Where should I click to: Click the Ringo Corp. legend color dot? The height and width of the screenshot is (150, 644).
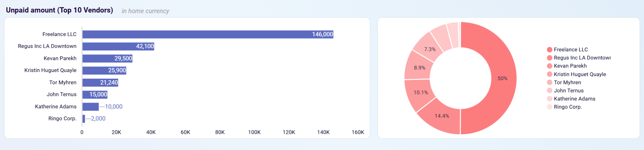coord(549,107)
